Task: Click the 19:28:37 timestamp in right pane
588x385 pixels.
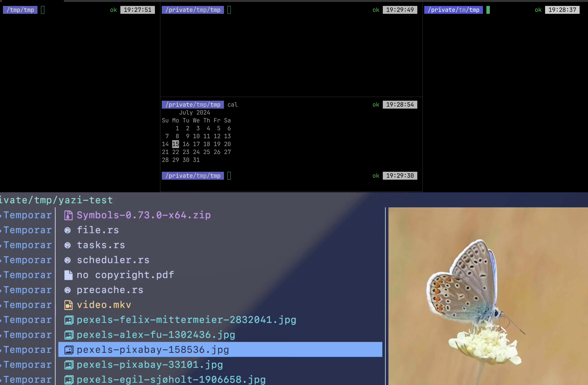Action: pos(562,10)
